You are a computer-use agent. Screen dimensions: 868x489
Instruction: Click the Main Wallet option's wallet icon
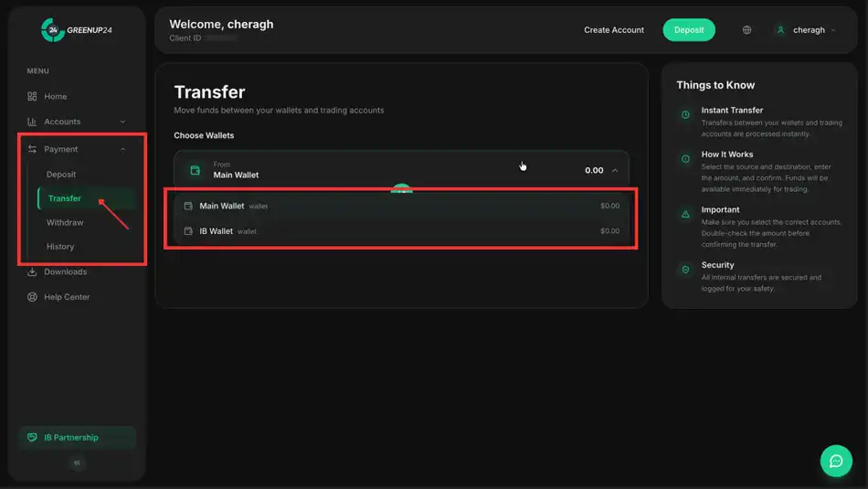188,206
